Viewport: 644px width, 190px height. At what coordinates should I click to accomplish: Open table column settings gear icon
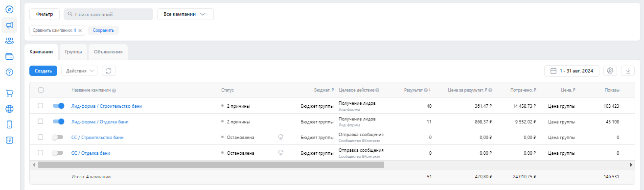pos(610,71)
